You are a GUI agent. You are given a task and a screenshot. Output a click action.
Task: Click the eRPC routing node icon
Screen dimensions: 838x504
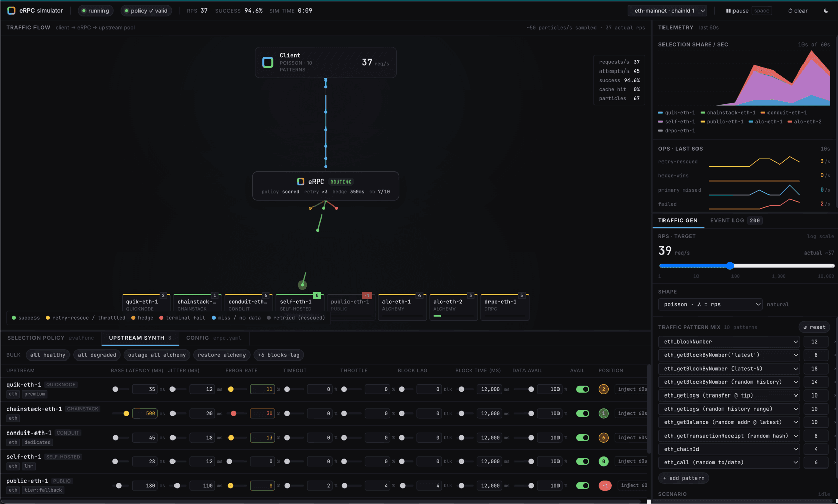tap(301, 182)
